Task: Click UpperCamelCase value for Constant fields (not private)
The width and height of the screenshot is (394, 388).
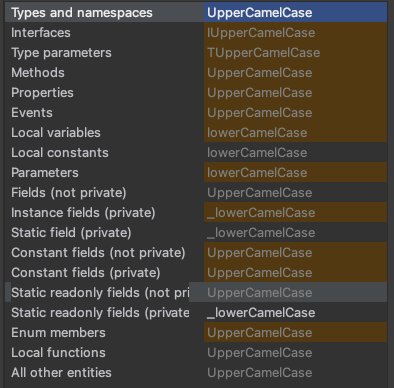Action: click(260, 253)
